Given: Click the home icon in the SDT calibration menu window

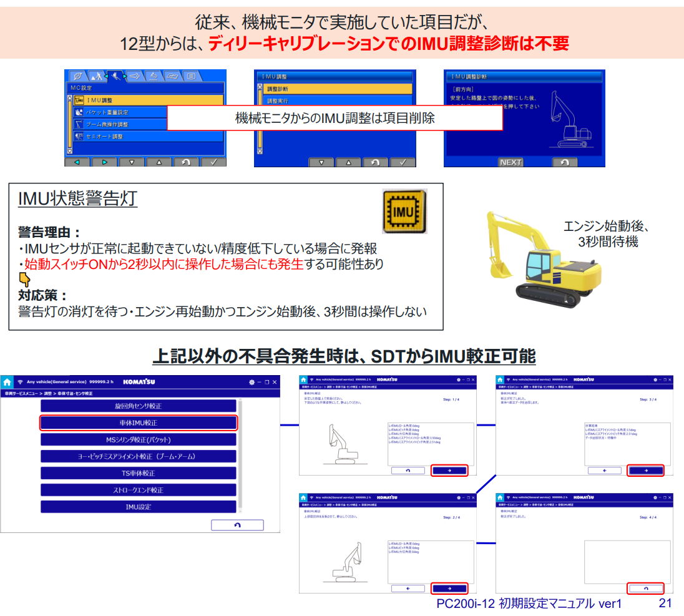Looking at the screenshot, I should [7, 382].
